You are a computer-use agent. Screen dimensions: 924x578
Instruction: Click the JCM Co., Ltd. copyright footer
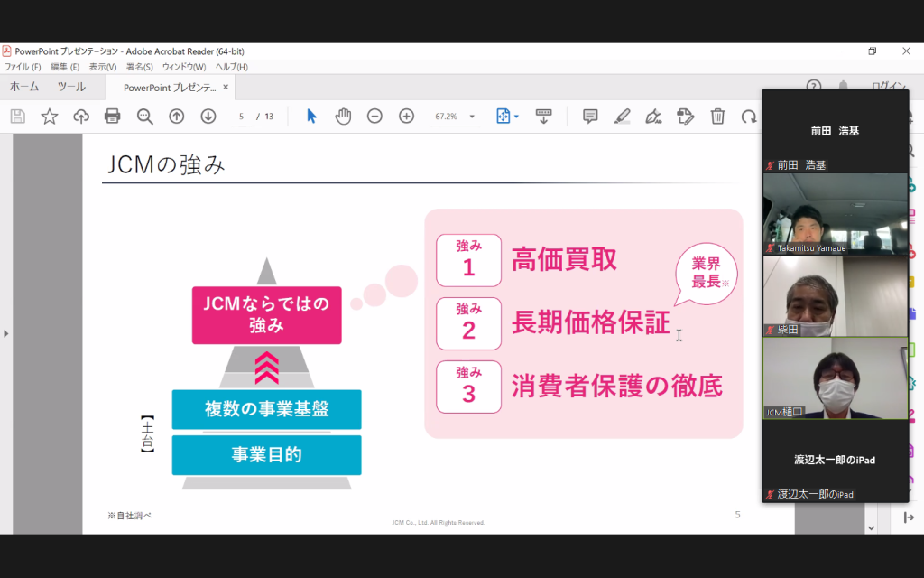coord(439,523)
